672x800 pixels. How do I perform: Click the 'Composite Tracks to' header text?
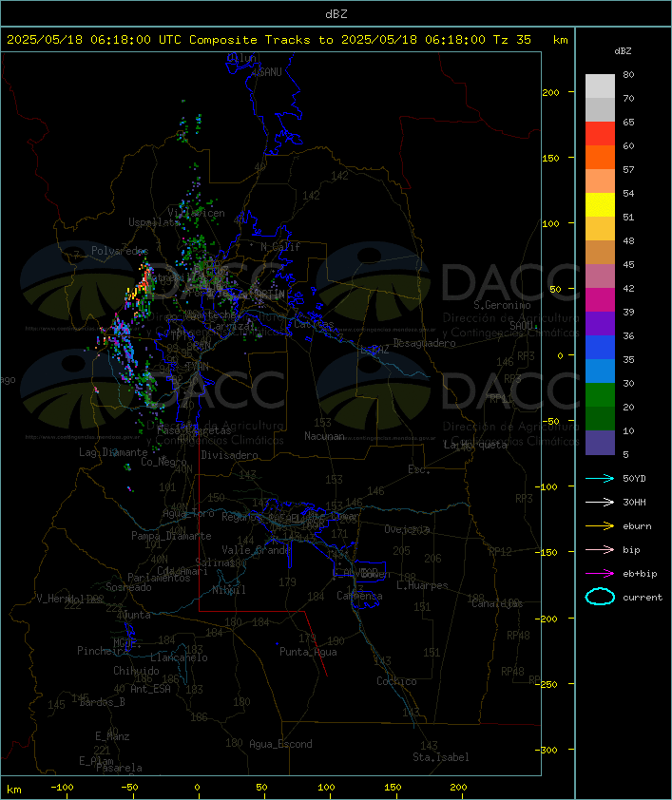tap(260, 40)
